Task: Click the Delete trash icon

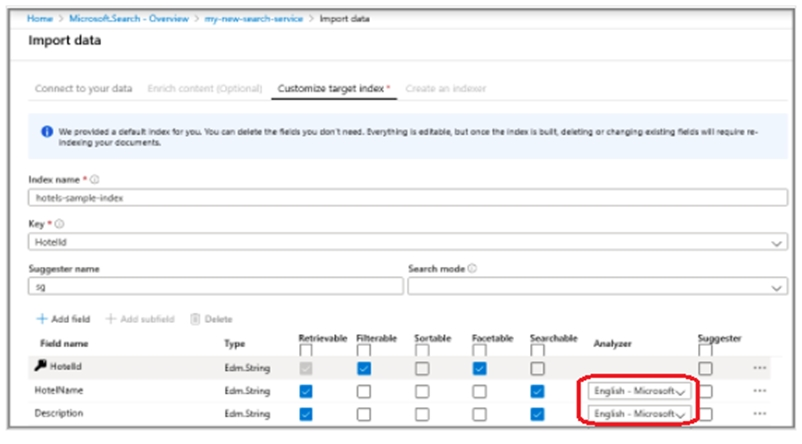Action: coord(195,319)
